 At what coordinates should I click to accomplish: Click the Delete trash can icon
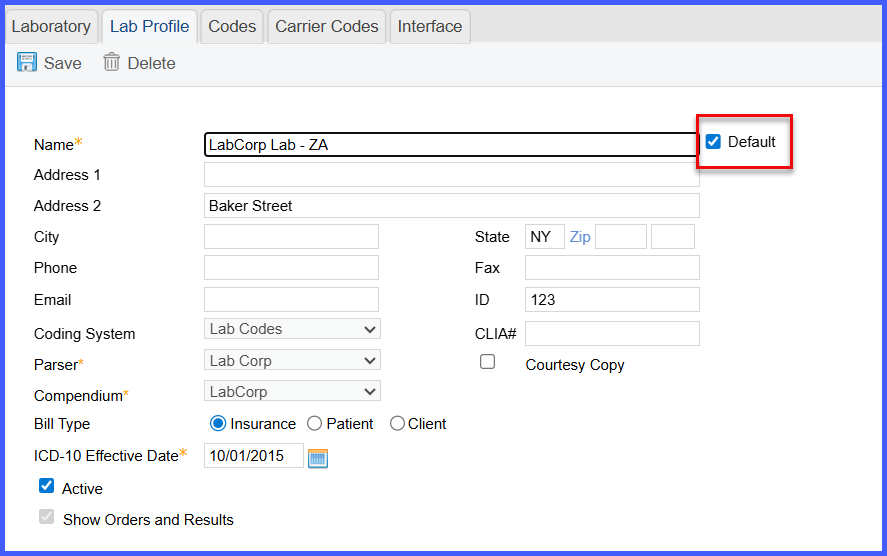pyautogui.click(x=111, y=62)
